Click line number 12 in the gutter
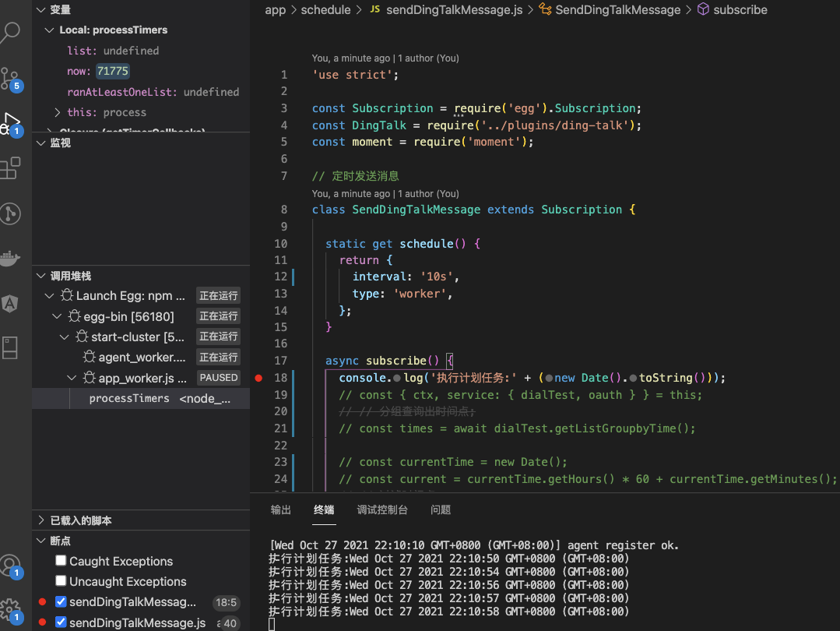This screenshot has height=631, width=840. coord(281,277)
